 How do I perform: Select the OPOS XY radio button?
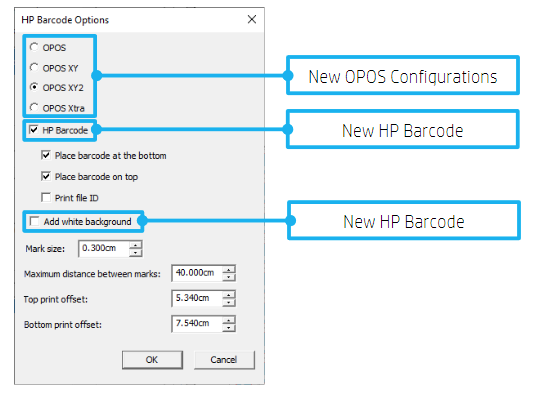[x=34, y=67]
